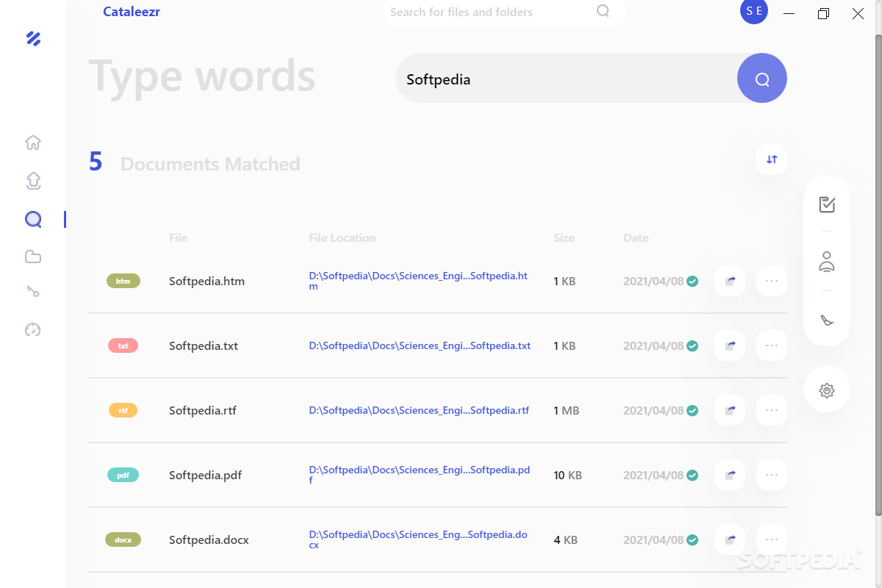
Task: Click the File column header
Action: pos(178,238)
